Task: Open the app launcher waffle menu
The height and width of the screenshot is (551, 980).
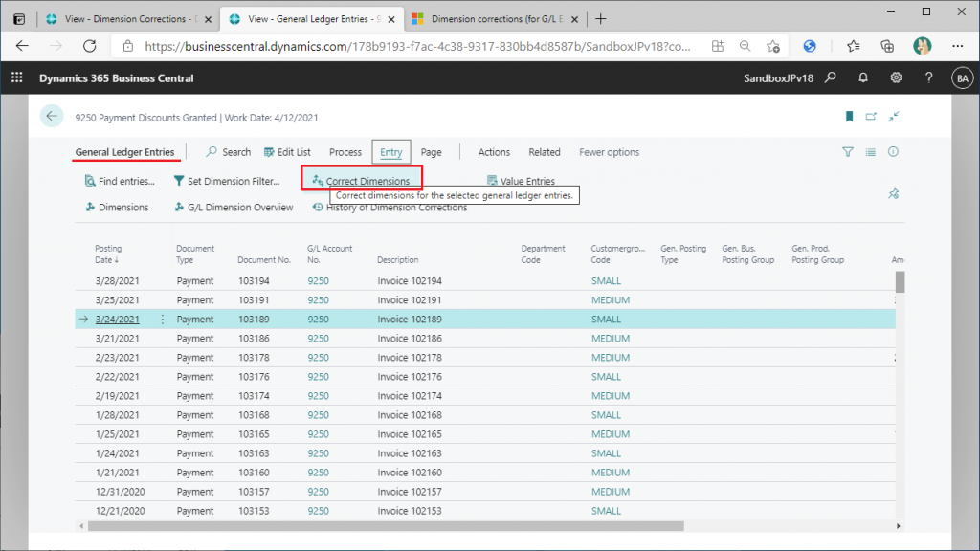Action: tap(17, 77)
